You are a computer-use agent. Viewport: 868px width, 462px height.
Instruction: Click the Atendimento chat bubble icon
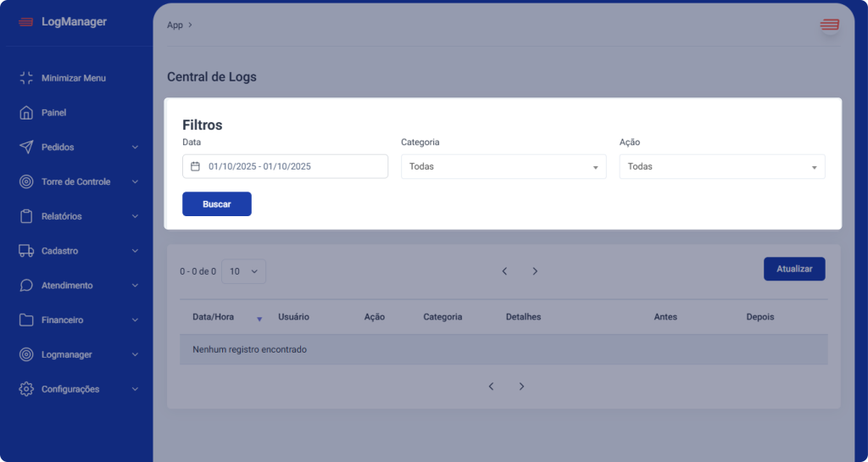pos(26,286)
